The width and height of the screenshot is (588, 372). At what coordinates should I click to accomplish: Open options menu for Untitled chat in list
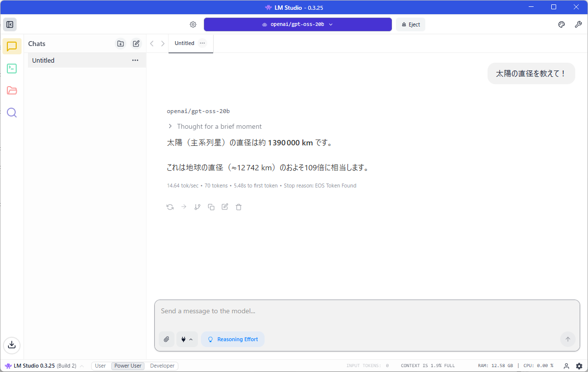pos(135,60)
